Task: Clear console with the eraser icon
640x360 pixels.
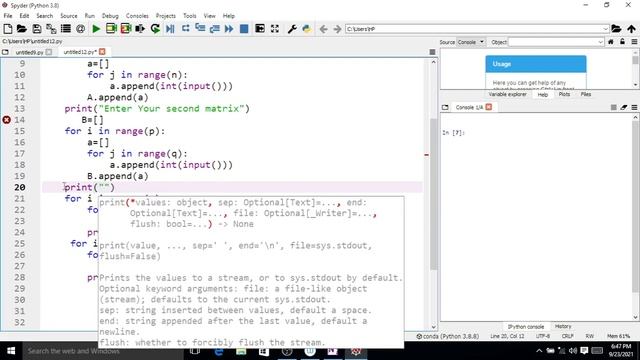Action: coord(624,107)
